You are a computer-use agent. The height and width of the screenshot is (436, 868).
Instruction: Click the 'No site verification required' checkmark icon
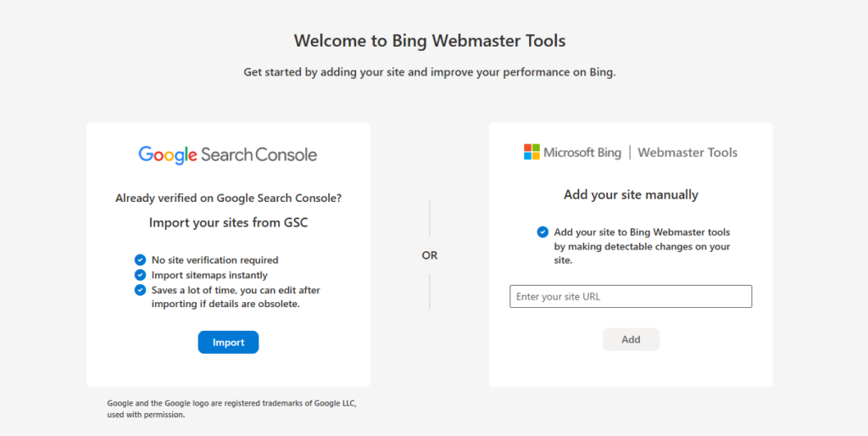click(x=140, y=260)
